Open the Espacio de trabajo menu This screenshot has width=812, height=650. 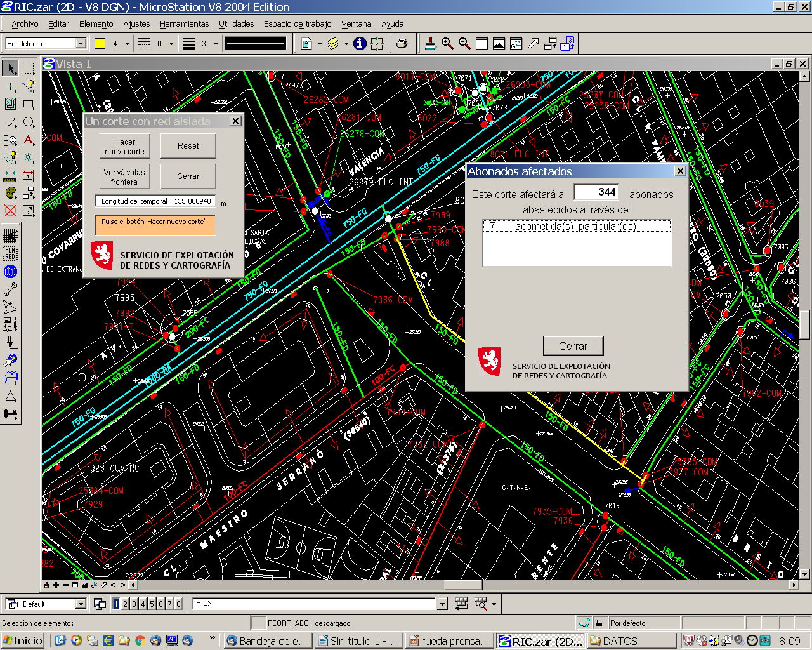pos(298,24)
